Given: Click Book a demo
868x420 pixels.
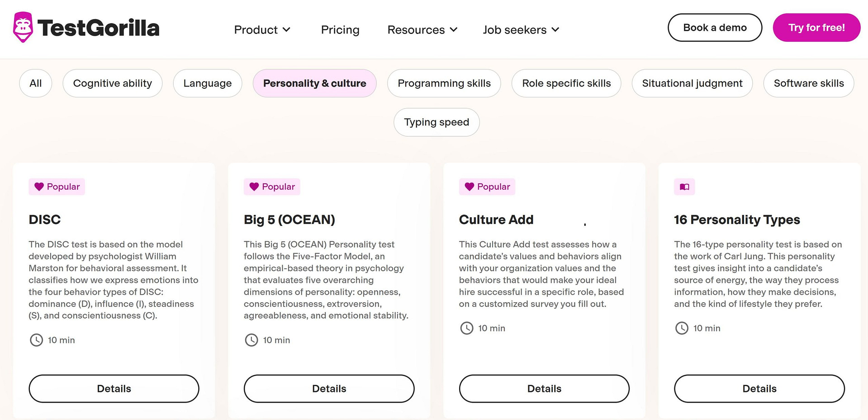Looking at the screenshot, I should point(715,27).
